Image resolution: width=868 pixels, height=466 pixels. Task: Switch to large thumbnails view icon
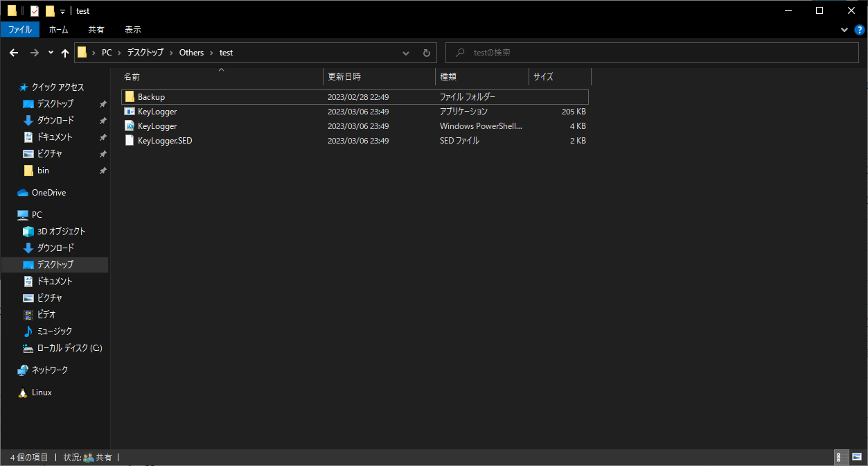click(857, 458)
